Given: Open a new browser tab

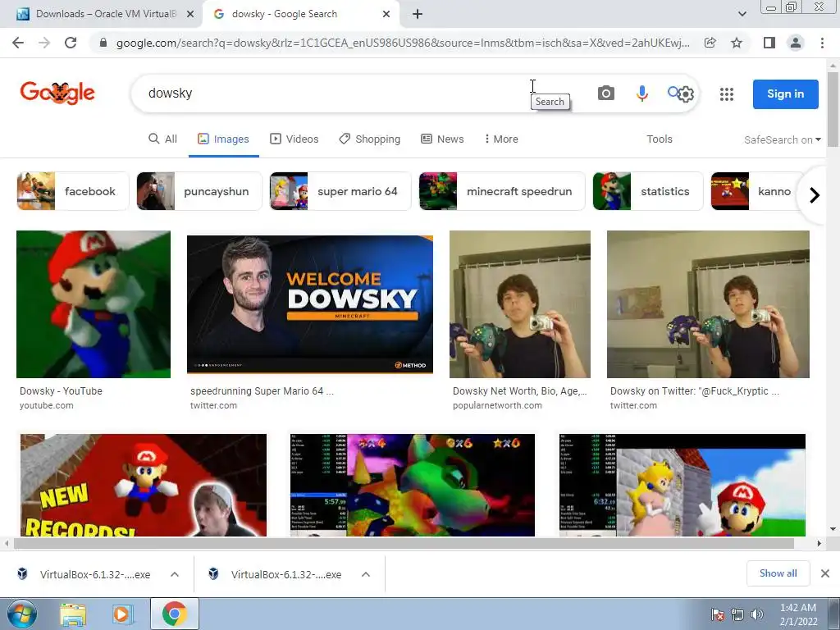Looking at the screenshot, I should (x=418, y=14).
